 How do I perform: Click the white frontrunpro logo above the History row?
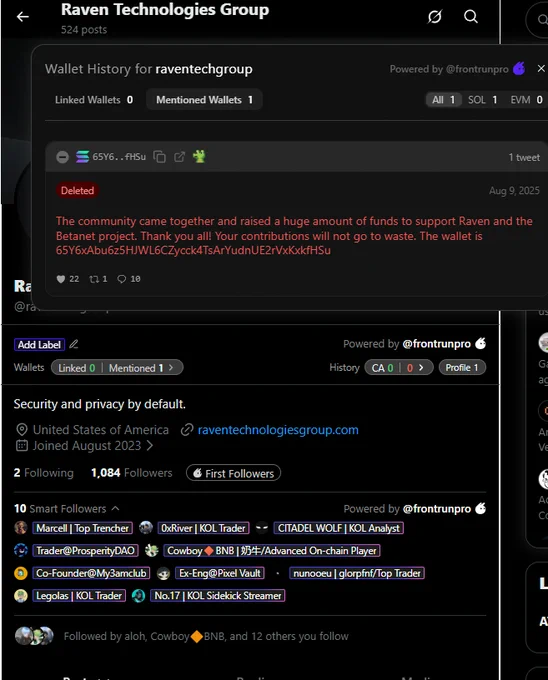coord(480,343)
